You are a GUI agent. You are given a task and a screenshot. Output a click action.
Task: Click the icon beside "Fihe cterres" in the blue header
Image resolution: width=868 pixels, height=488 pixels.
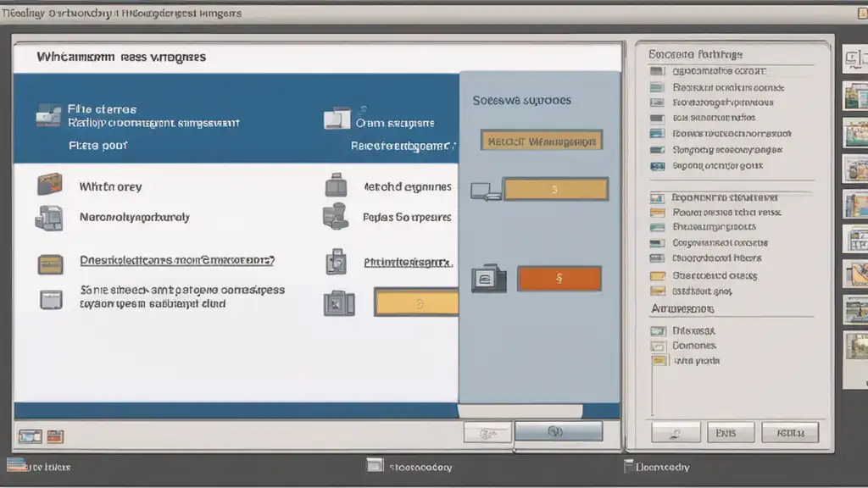click(x=48, y=115)
